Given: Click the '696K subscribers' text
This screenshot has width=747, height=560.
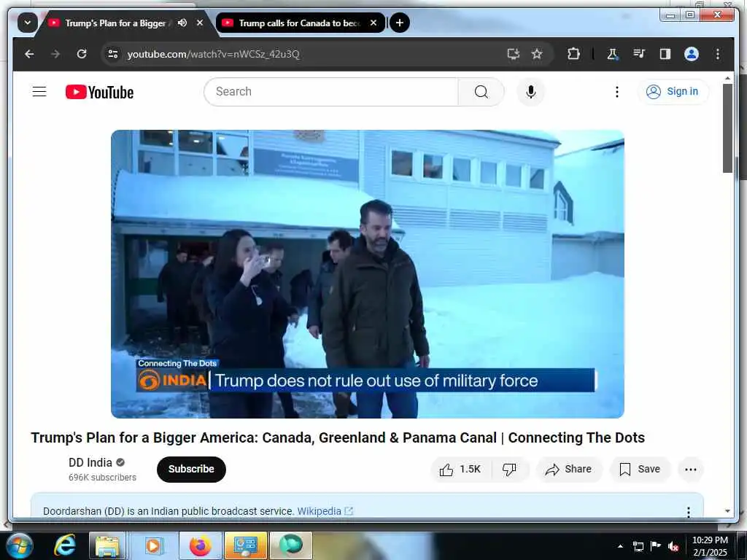Looking at the screenshot, I should point(102,477).
